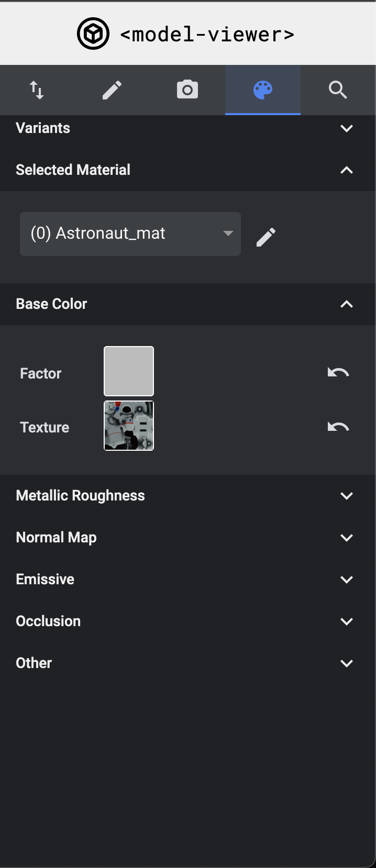Expand the Normal Map section

coord(346,537)
